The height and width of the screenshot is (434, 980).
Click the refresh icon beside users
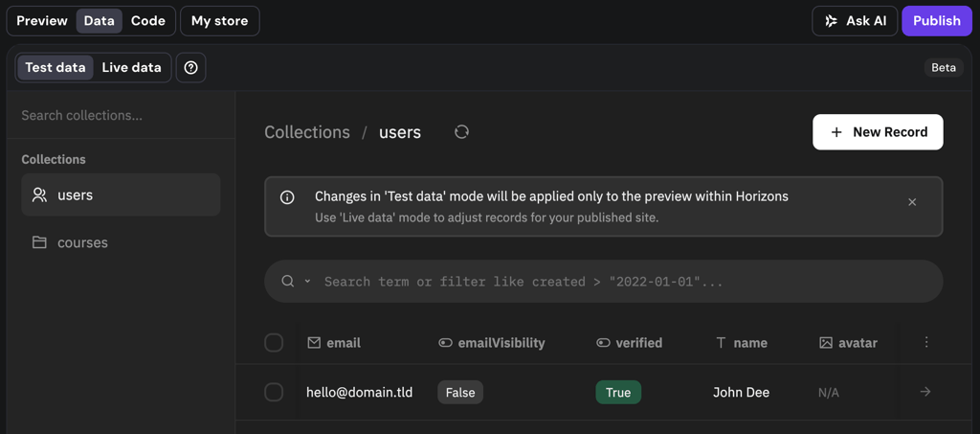[461, 132]
